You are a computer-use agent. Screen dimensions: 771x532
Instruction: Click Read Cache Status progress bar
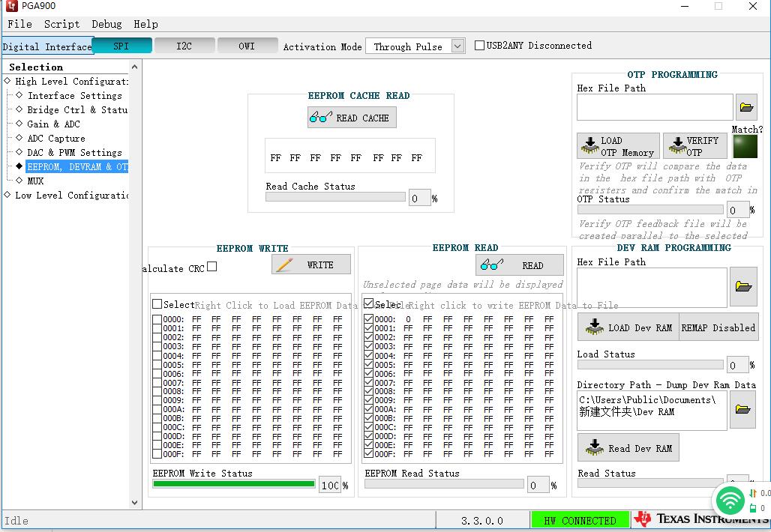pyautogui.click(x=335, y=197)
